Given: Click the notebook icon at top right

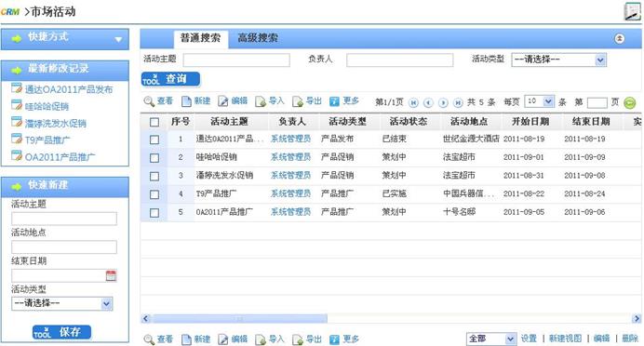Looking at the screenshot, I should click(633, 11).
